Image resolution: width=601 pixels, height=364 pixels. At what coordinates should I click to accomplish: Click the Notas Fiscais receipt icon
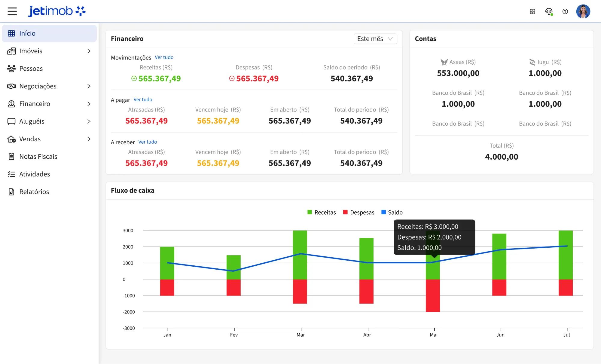[11, 157]
